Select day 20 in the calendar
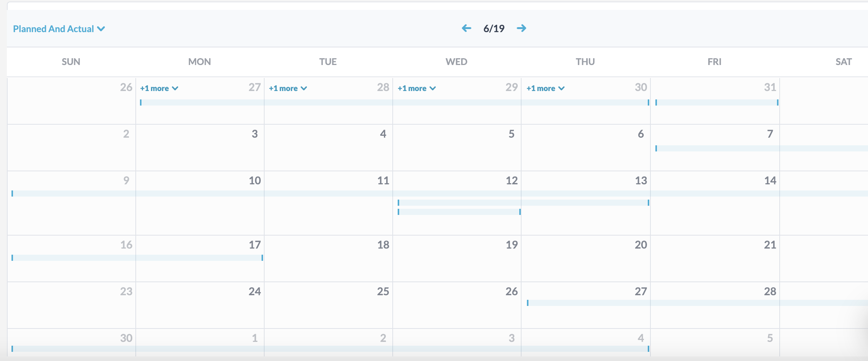The height and width of the screenshot is (361, 868). 641,245
